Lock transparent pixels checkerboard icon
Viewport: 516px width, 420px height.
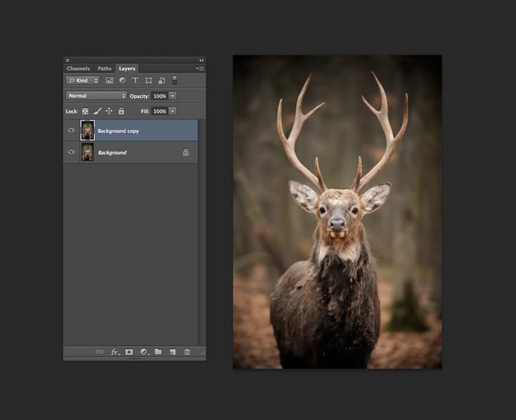(85, 111)
